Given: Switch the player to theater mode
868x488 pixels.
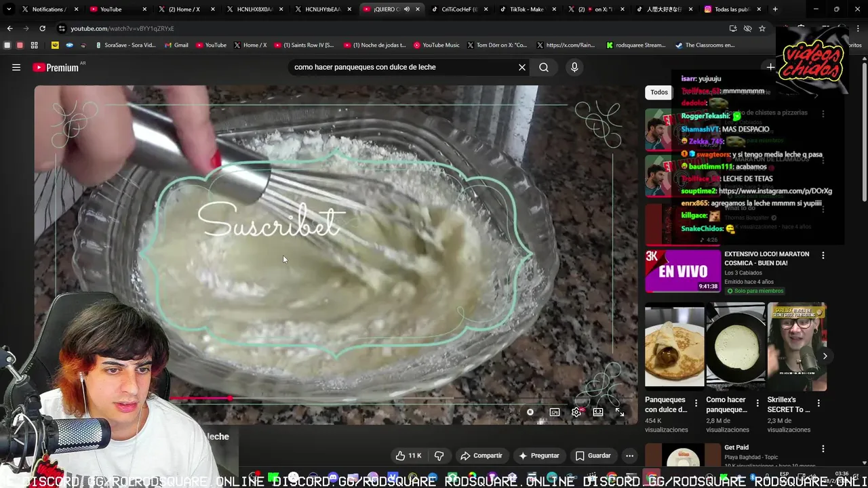Looking at the screenshot, I should (598, 412).
